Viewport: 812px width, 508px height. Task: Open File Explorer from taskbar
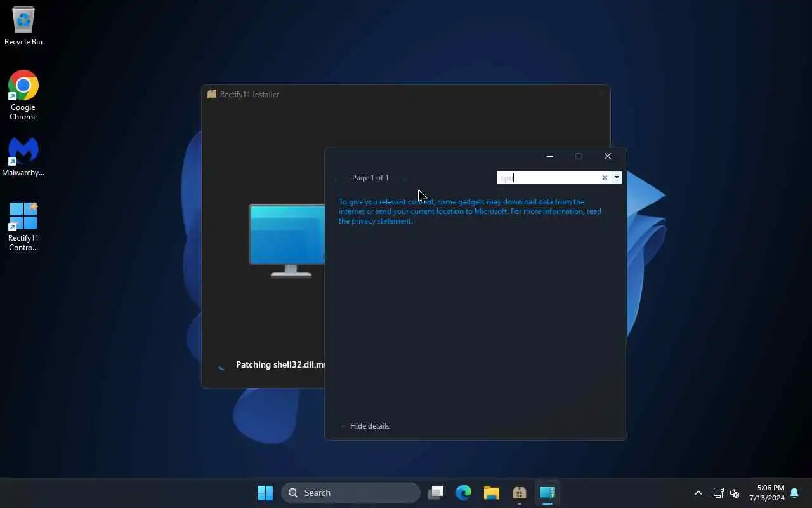492,493
